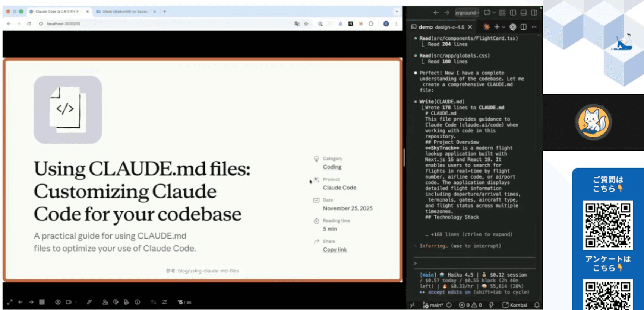Toggle the secondary side bar visibility
Viewport: 644px width, 310px height.
(534, 13)
